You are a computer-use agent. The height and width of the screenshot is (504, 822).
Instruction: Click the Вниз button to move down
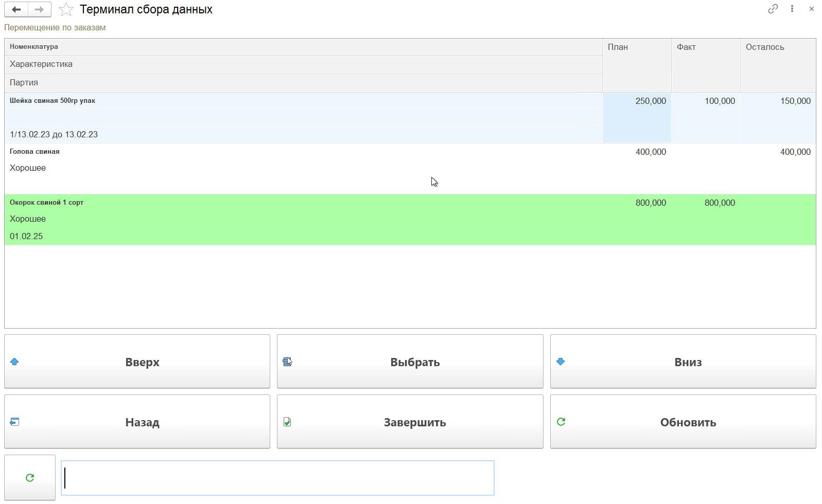pos(683,362)
